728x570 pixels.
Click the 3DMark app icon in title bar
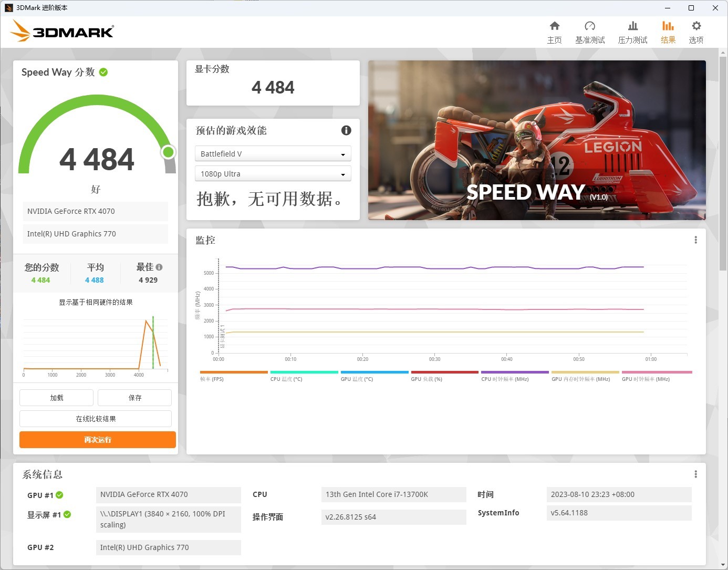(x=8, y=8)
